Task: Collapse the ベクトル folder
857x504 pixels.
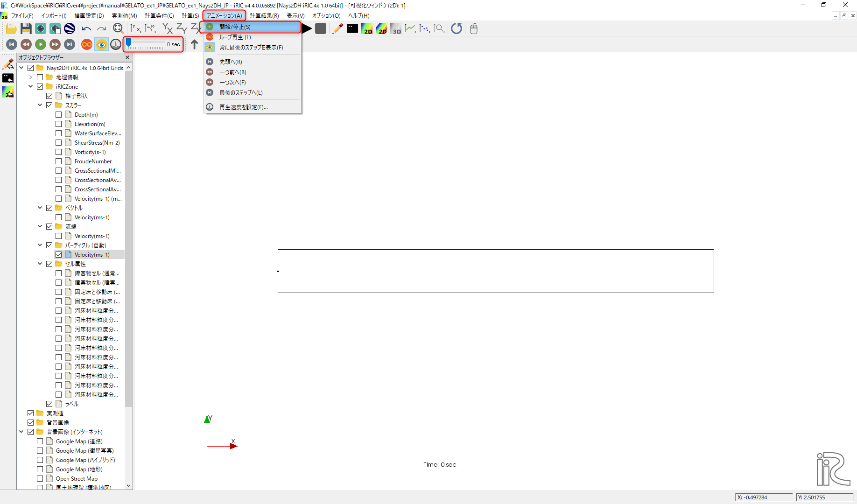Action: 40,208
